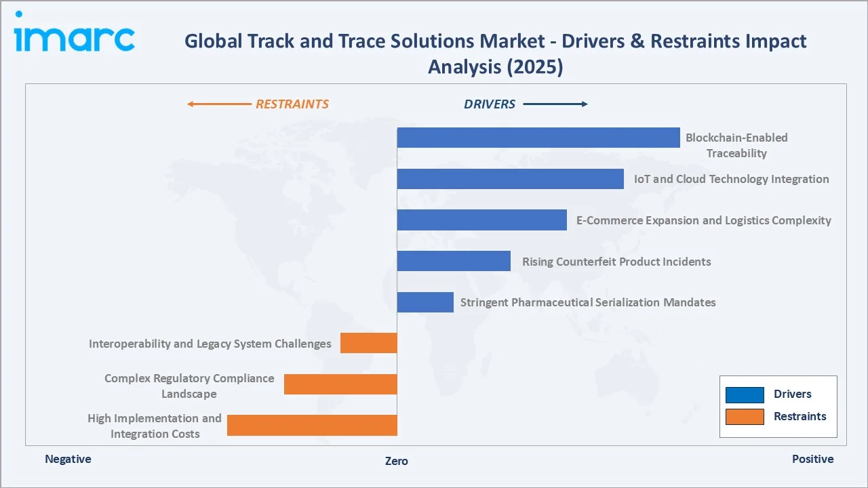Click the RESTRAINTS heading label

pos(292,104)
